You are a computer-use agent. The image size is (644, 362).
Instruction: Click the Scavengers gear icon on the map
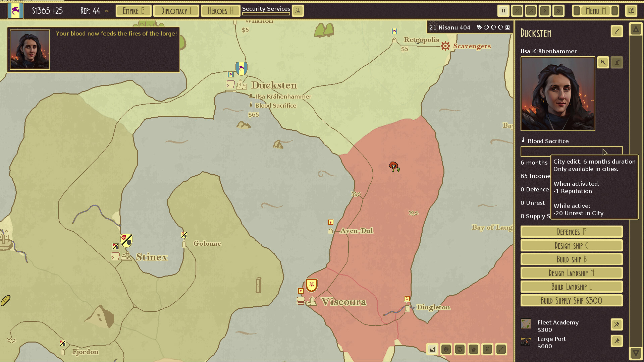tap(445, 46)
